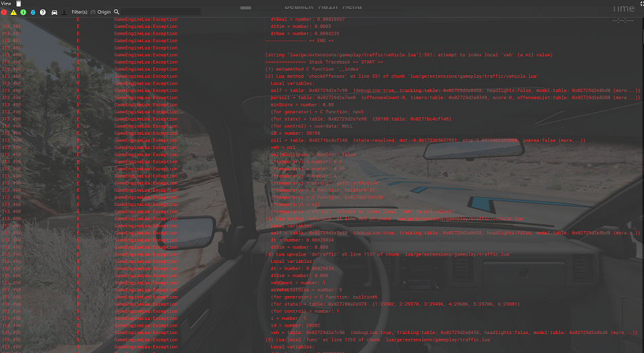The image size is (644, 353).
Task: Select the '(*temporary) = C function: builtin#167' line
Action: [323, 190]
